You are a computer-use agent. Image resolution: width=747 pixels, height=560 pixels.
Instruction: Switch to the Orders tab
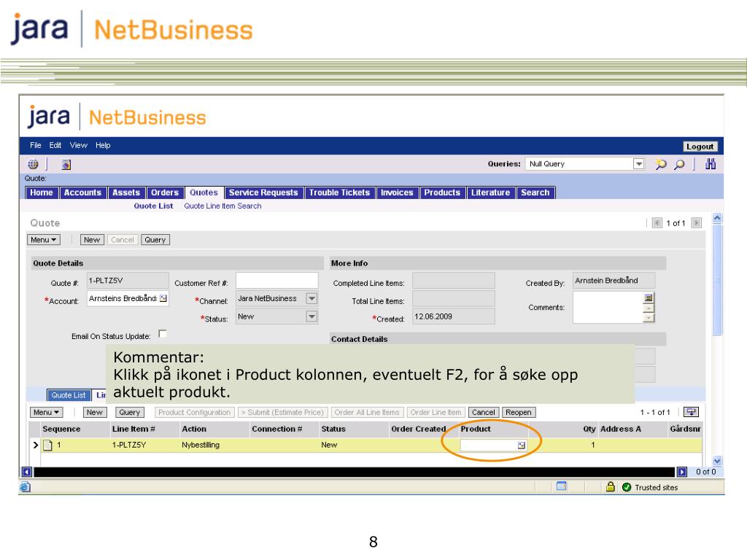pos(164,192)
